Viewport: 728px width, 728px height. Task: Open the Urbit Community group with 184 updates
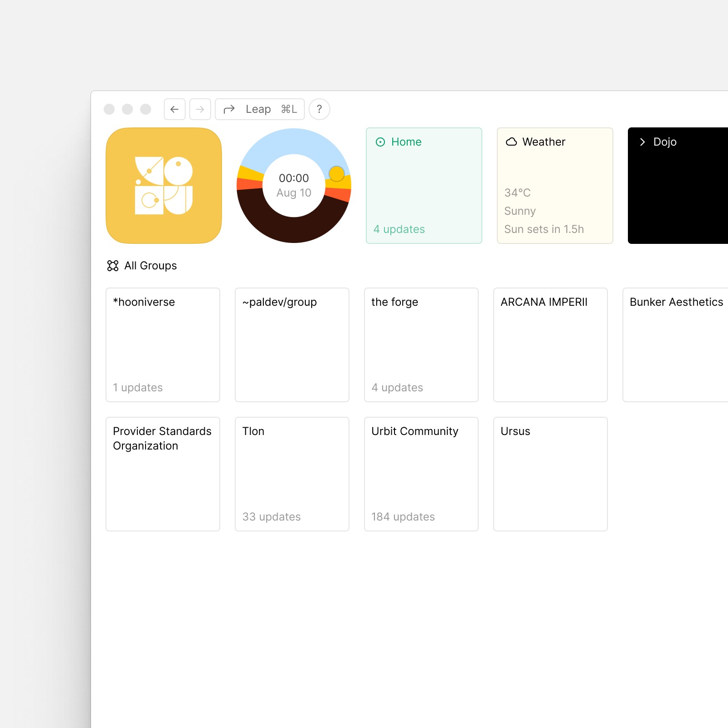[421, 474]
